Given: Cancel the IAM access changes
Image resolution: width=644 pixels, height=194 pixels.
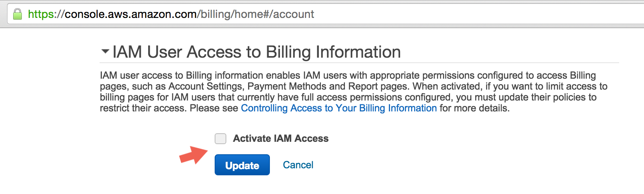Looking at the screenshot, I should tap(298, 165).
